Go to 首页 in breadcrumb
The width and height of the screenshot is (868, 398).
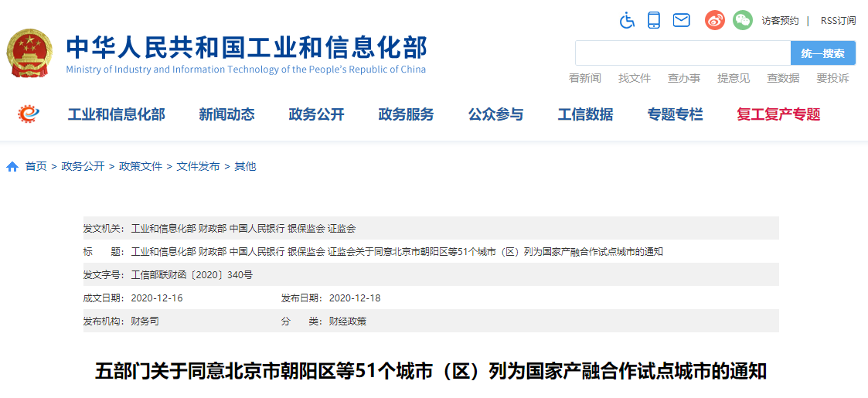tap(36, 166)
